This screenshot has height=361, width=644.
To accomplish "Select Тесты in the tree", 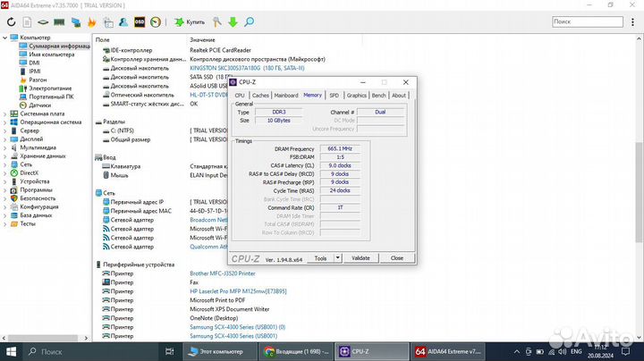I will (x=28, y=223).
